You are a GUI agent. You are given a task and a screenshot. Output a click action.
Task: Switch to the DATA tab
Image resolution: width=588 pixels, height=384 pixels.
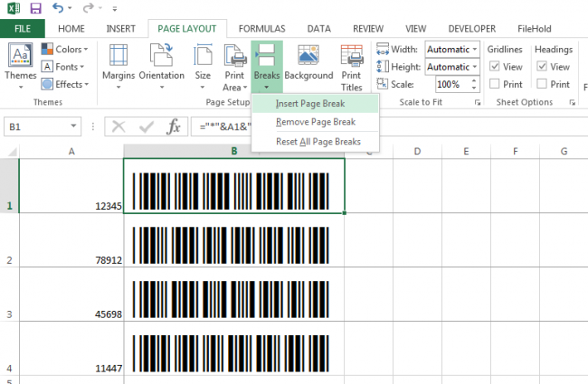click(319, 29)
